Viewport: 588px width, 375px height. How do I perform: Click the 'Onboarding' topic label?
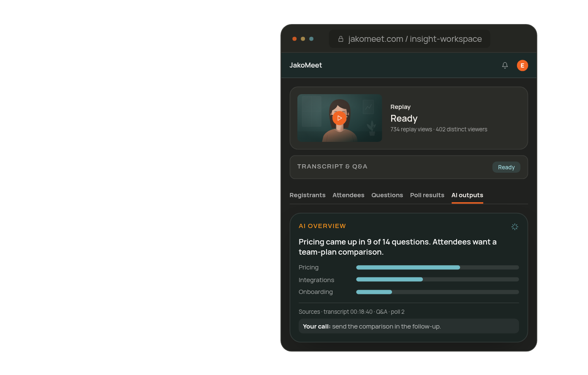(316, 292)
